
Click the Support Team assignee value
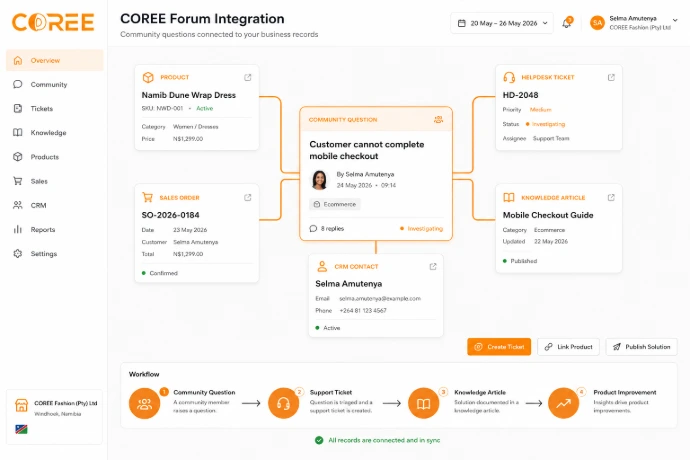pyautogui.click(x=551, y=138)
